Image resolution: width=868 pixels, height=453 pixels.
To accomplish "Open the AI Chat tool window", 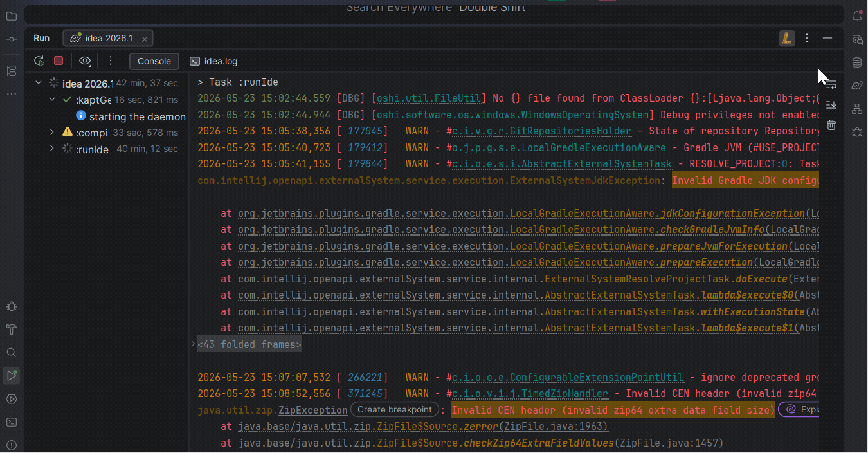I will click(x=856, y=39).
